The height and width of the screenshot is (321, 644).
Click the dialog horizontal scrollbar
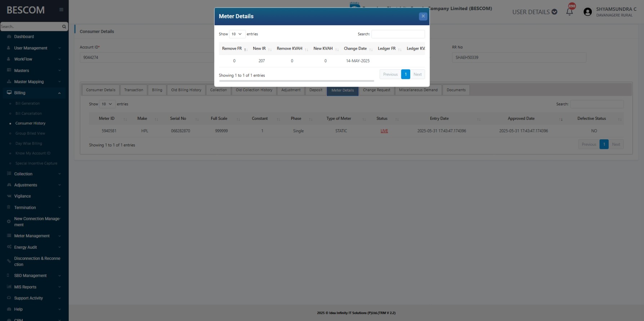point(297,81)
